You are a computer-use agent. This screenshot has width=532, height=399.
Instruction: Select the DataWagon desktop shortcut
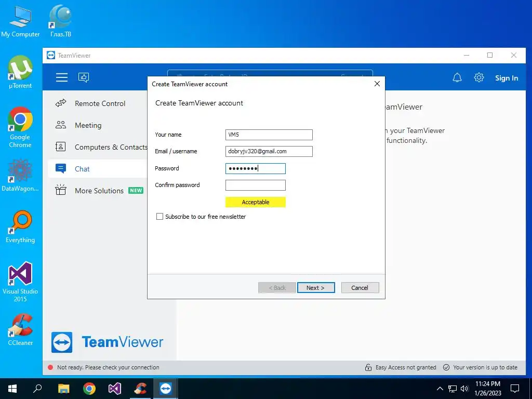[20, 175]
